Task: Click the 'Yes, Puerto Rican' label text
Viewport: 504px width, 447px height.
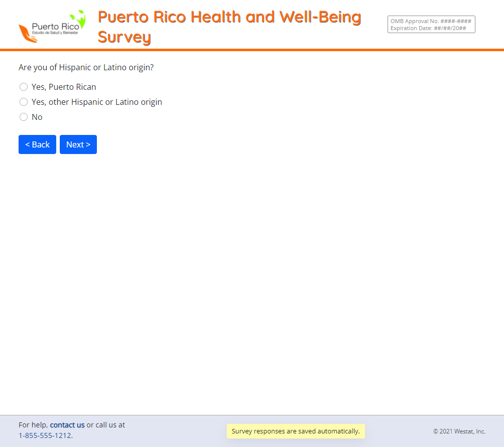Action: click(x=64, y=87)
